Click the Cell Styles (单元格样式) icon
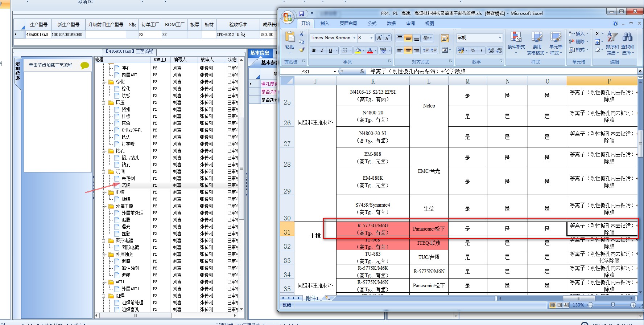644x325 pixels. (x=556, y=37)
